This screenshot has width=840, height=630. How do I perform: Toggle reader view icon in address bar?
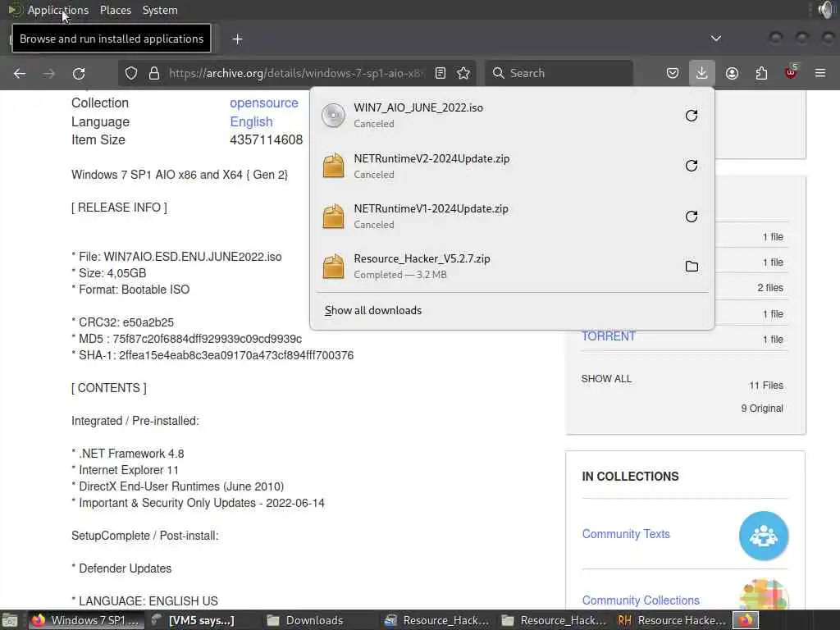click(x=441, y=73)
